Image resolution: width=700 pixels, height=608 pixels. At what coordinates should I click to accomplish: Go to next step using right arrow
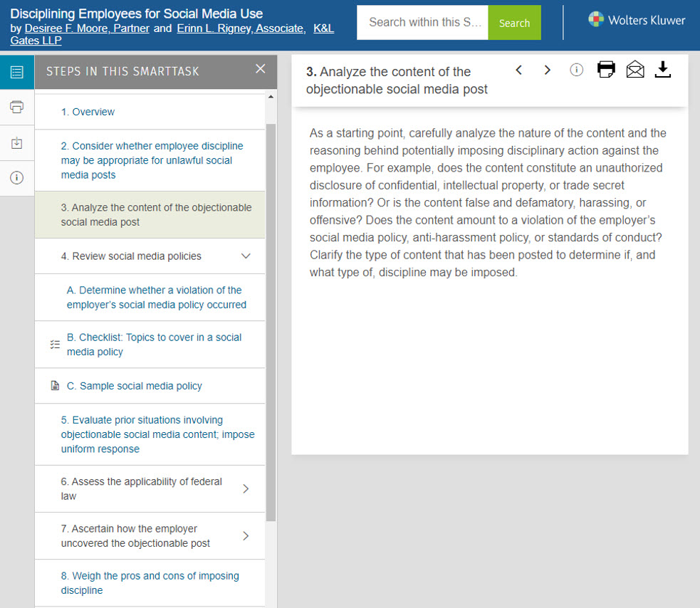547,70
